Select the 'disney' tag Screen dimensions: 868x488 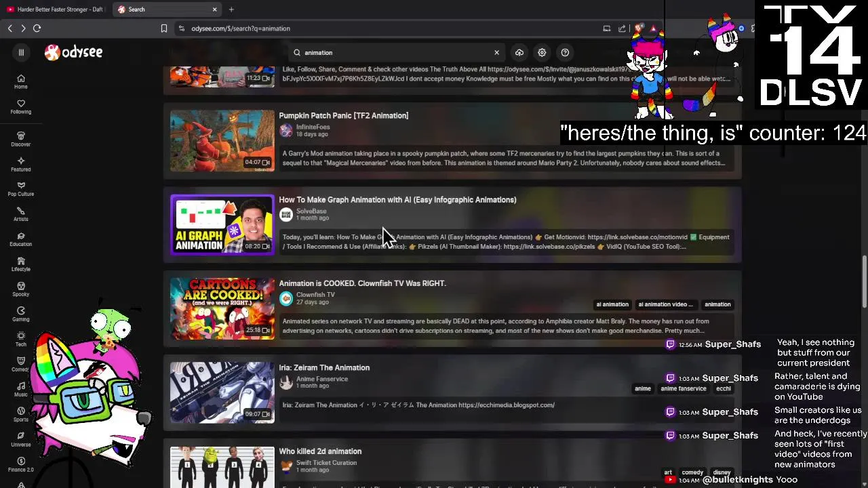pos(722,472)
